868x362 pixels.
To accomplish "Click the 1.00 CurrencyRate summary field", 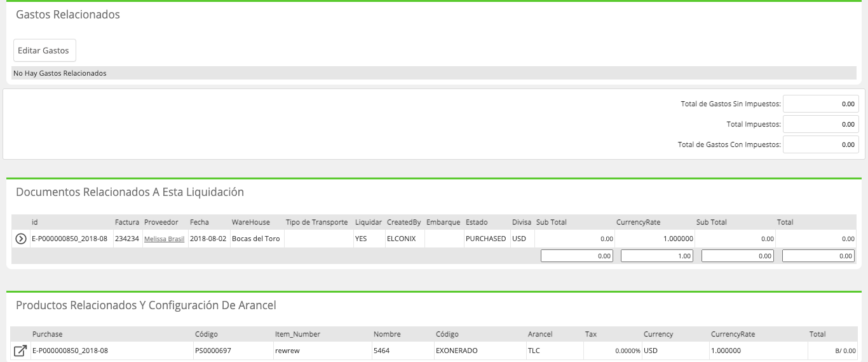I will pos(657,256).
